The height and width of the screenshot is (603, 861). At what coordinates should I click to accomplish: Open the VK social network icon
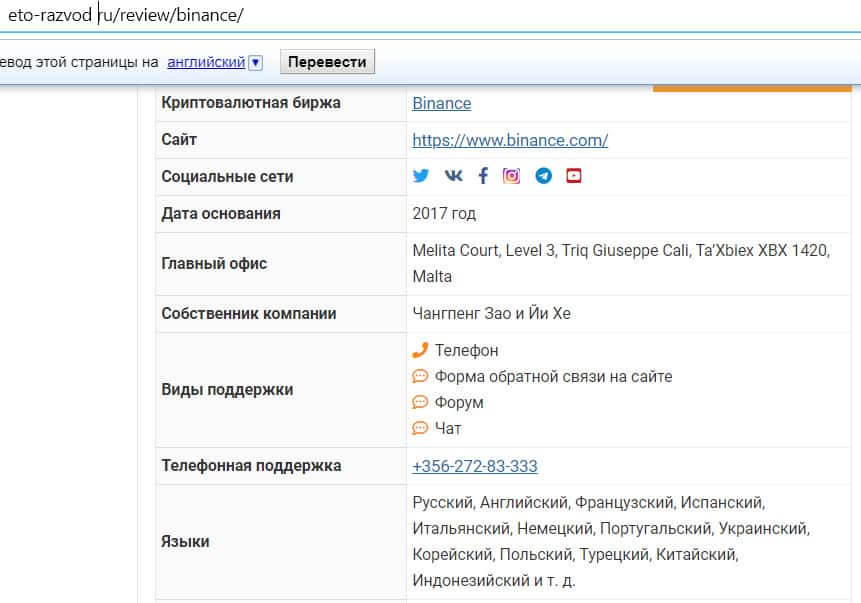tap(453, 176)
